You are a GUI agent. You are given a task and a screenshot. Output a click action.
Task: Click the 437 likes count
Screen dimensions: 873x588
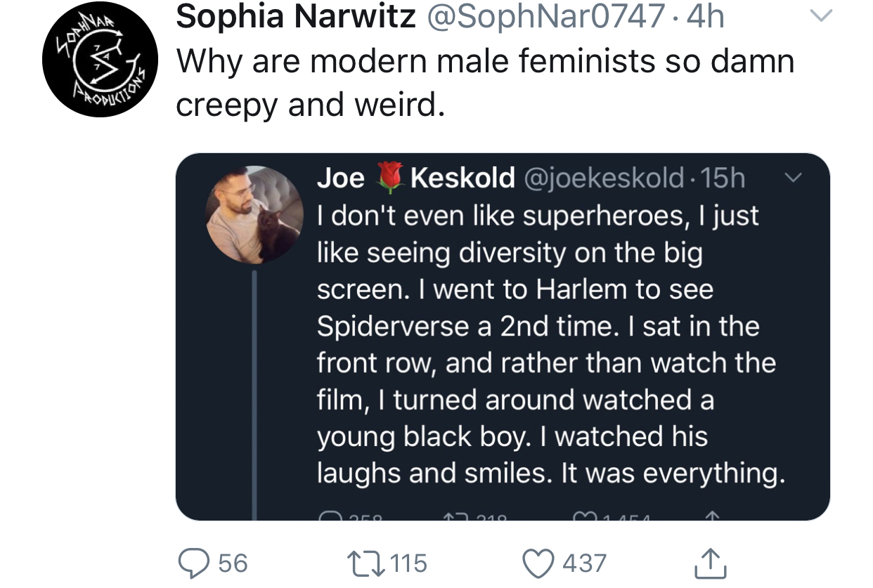point(583,563)
